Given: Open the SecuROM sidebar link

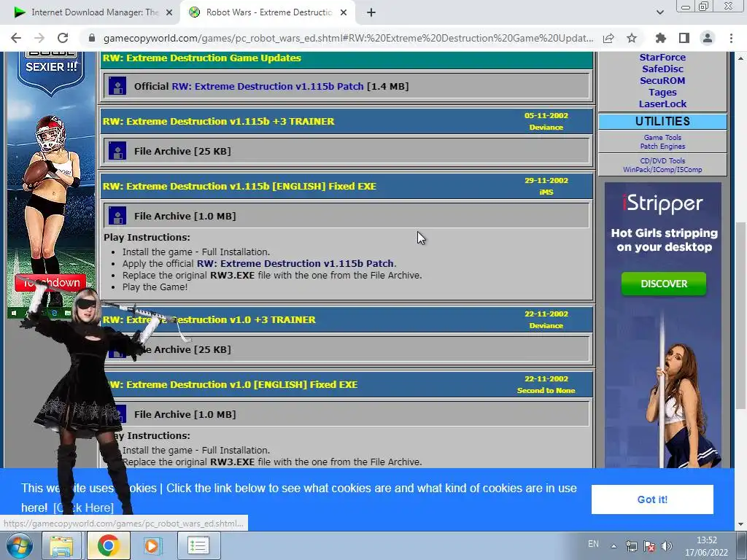Looking at the screenshot, I should 662,80.
